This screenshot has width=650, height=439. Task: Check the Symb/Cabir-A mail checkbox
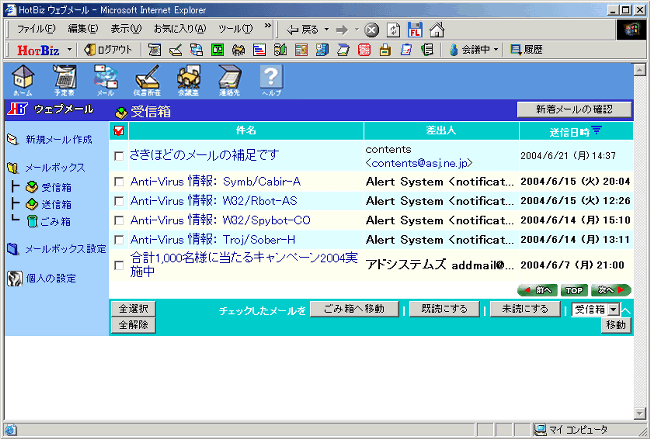click(119, 182)
